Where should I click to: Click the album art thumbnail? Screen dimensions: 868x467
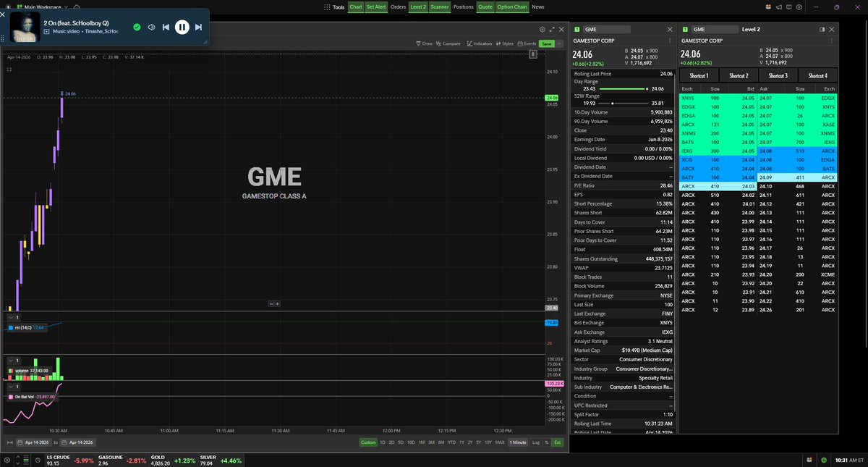pyautogui.click(x=25, y=27)
